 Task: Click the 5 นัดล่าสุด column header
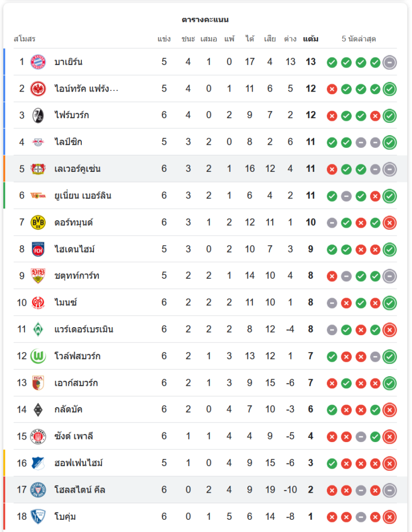359,39
